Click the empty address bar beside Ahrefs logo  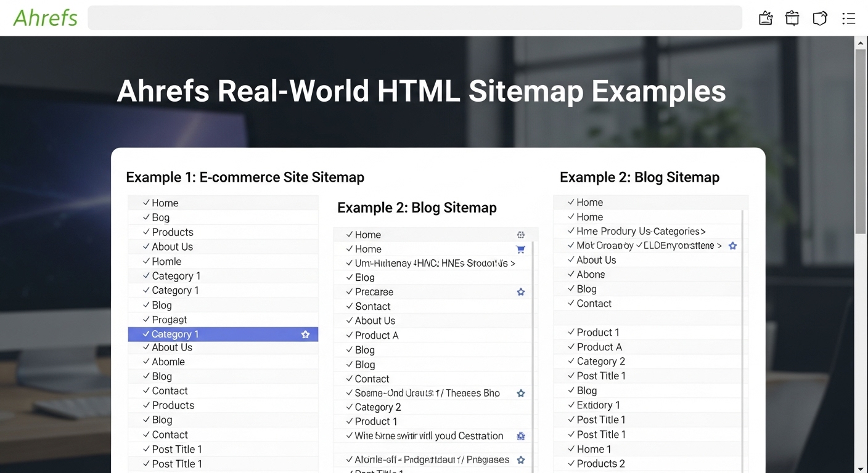(x=415, y=18)
